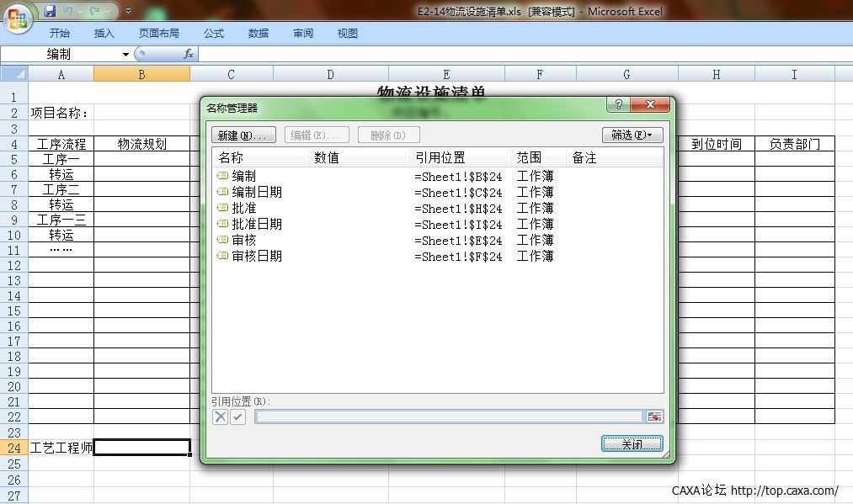
Task: Open the Office button menu
Action: [18, 18]
